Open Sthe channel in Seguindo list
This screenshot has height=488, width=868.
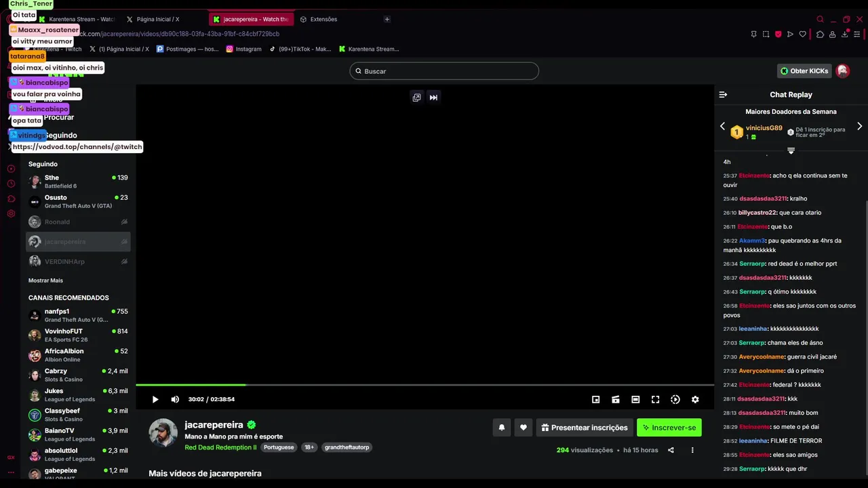[79, 182]
